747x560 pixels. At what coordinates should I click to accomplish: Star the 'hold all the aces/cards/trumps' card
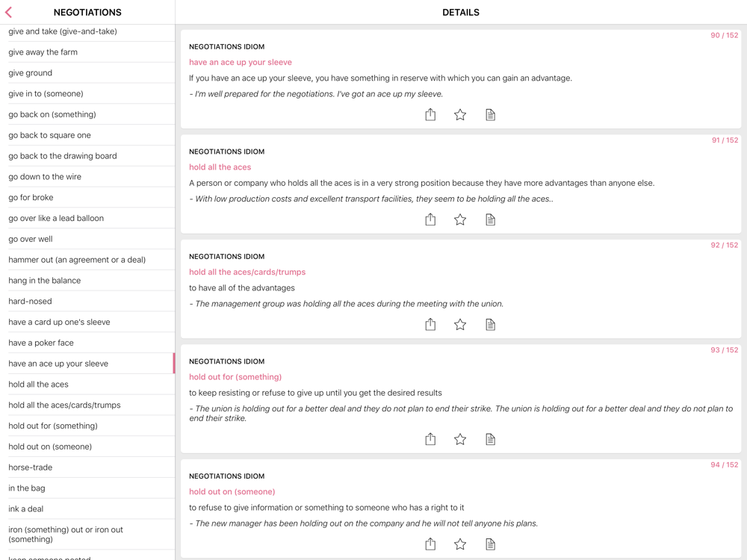pyautogui.click(x=460, y=324)
